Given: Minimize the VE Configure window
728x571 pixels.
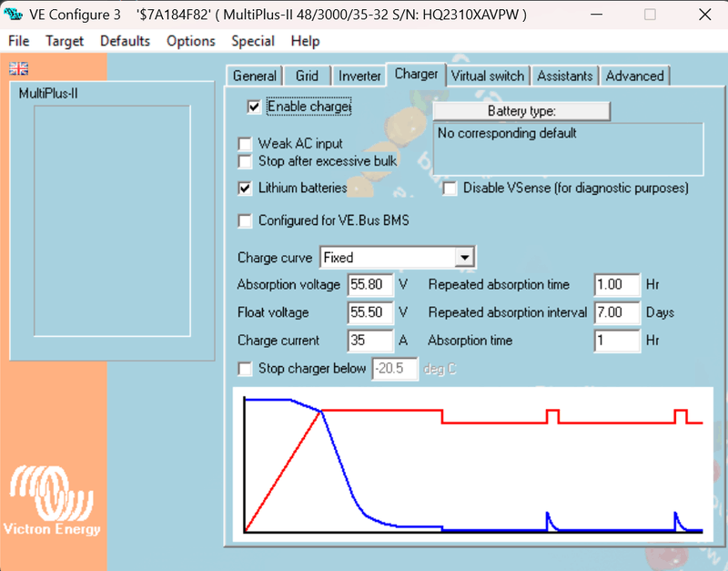Looking at the screenshot, I should [x=596, y=15].
